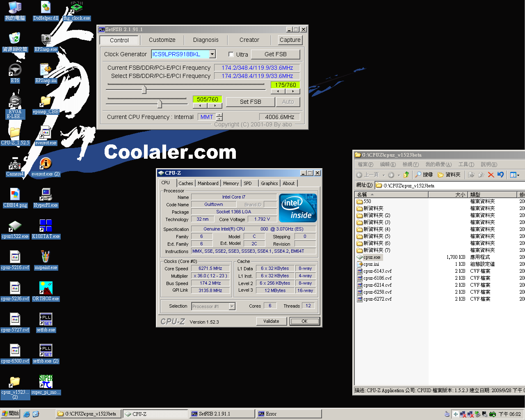
Task: Click Explorer's Folders toolbar button
Action: point(449,175)
